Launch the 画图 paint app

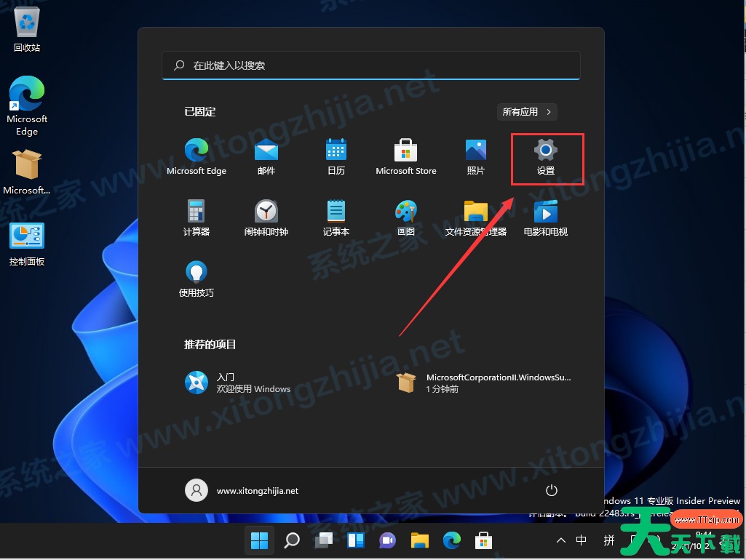pyautogui.click(x=406, y=217)
